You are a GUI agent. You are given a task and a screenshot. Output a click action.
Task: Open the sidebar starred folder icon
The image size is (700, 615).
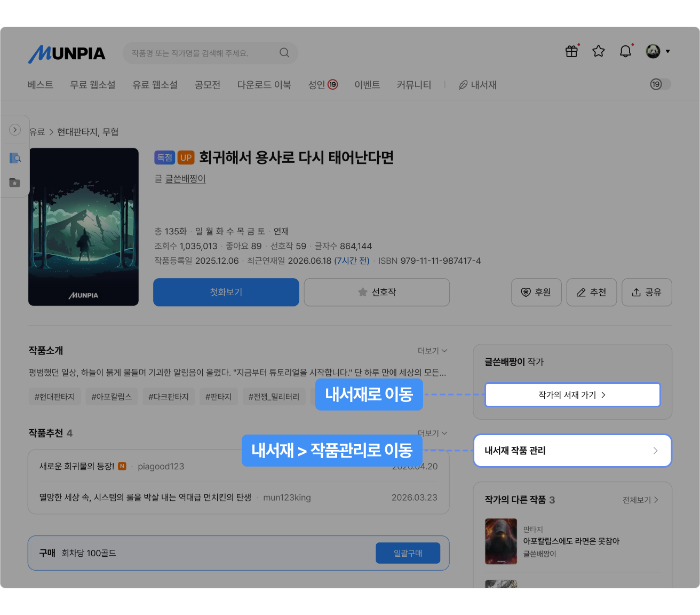pos(15,183)
